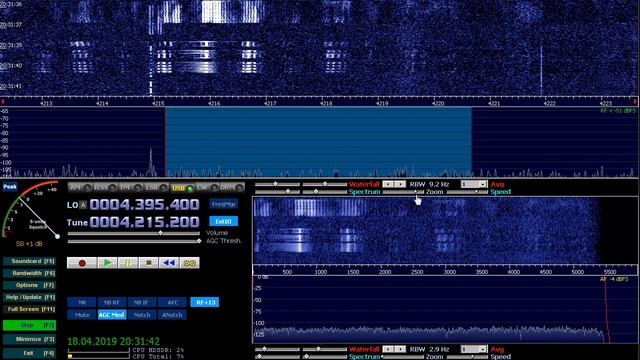Open Soundcard [F5] settings
The image size is (640, 360).
29,261
